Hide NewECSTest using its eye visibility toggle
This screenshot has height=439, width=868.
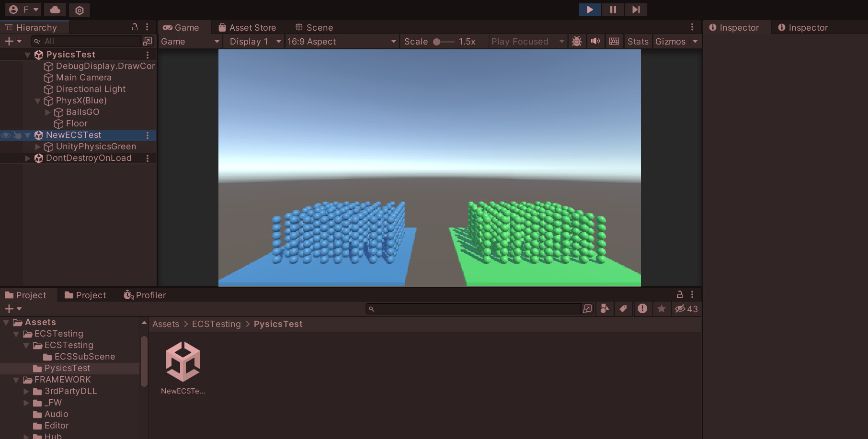5,135
